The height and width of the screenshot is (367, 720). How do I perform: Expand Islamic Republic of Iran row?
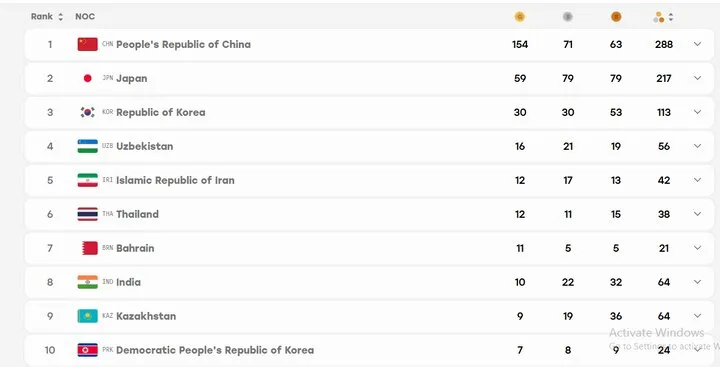(x=697, y=180)
